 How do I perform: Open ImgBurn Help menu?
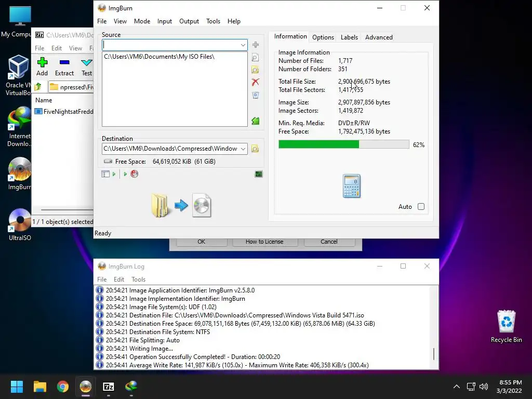pyautogui.click(x=234, y=21)
